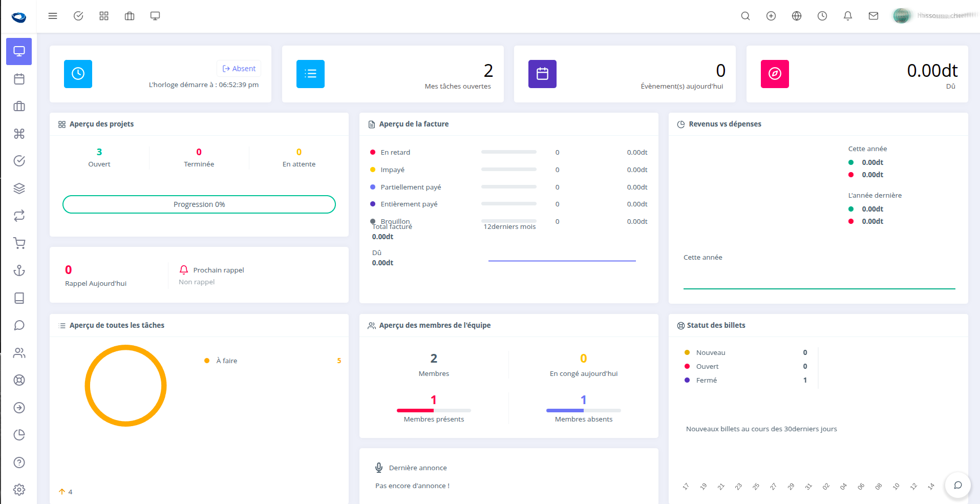The width and height of the screenshot is (980, 504).
Task: Open the mail envelope icon
Action: click(x=873, y=16)
